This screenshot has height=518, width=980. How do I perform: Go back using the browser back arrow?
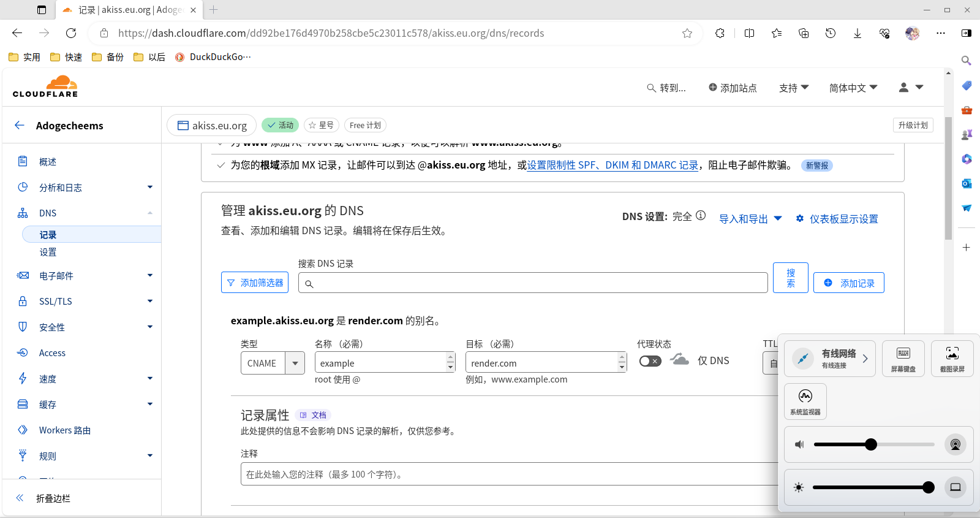click(x=17, y=33)
